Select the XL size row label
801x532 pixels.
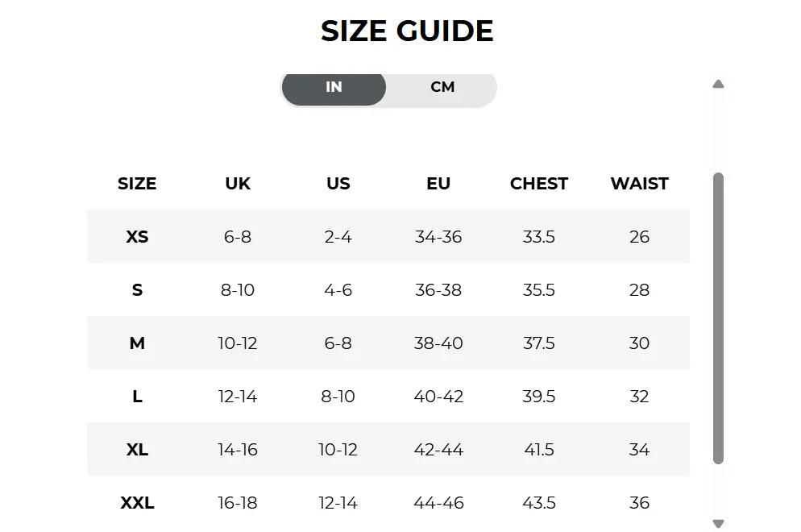(137, 449)
